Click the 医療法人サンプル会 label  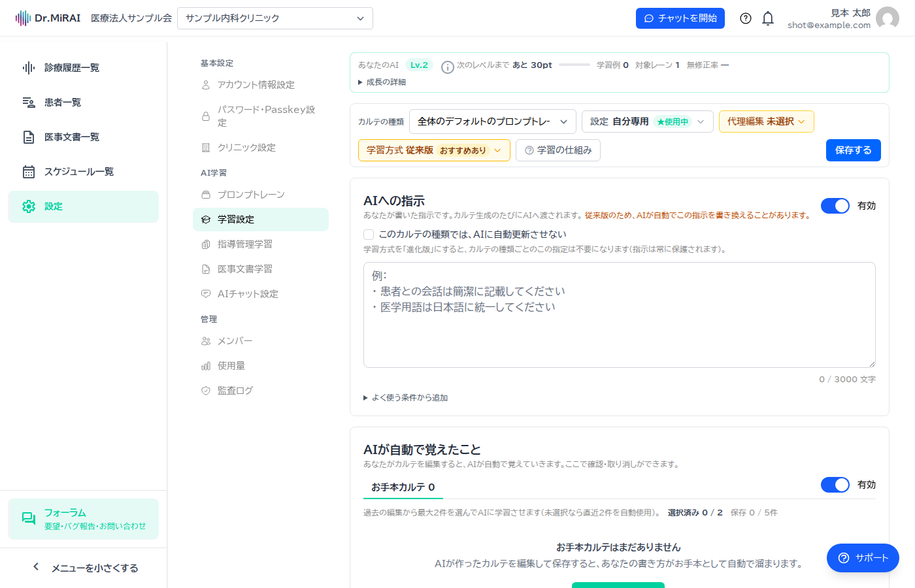coord(131,18)
